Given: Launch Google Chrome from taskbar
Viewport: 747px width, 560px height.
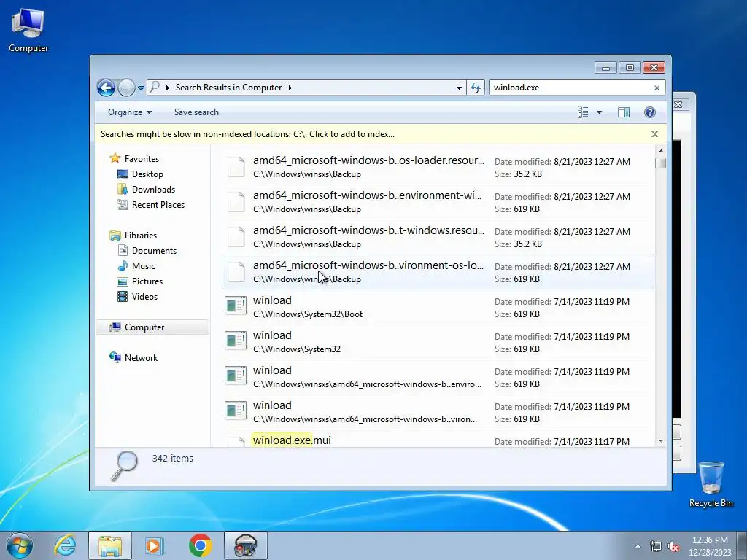Looking at the screenshot, I should point(200,545).
